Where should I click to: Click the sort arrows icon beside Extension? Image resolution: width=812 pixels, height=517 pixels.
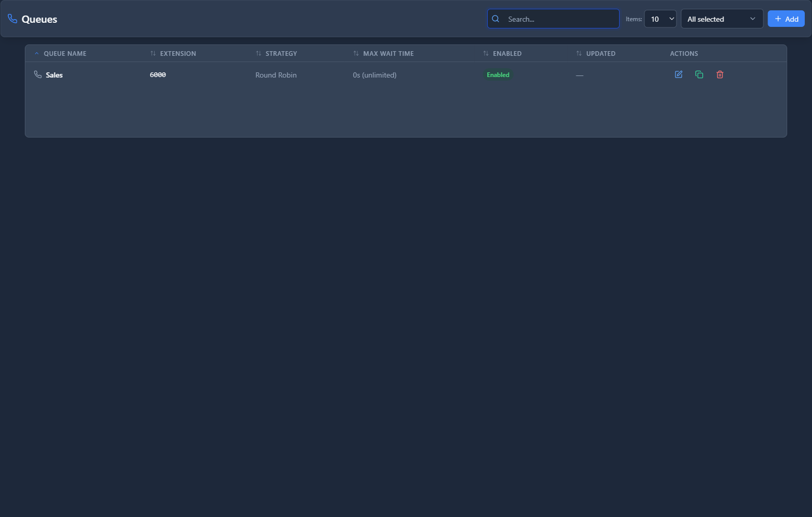pos(153,53)
